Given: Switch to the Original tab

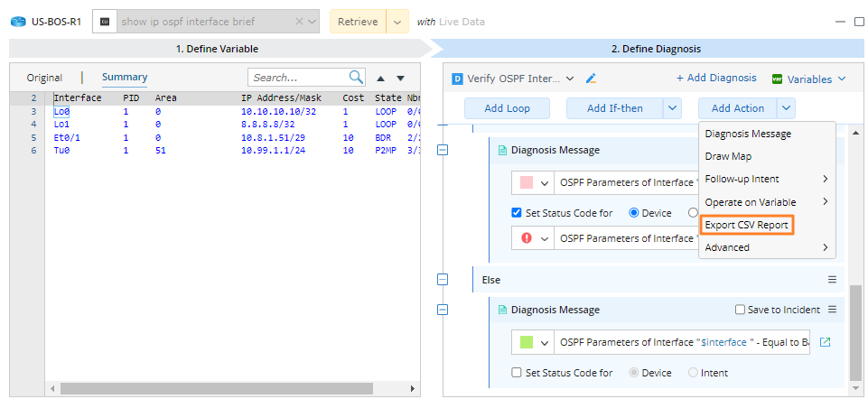Looking at the screenshot, I should 44,78.
